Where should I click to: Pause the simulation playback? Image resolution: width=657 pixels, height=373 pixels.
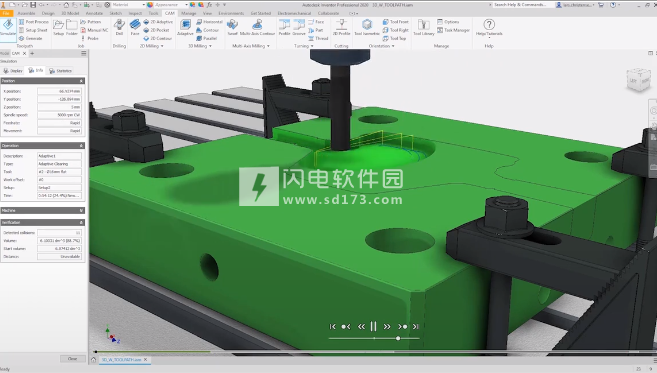pos(373,326)
